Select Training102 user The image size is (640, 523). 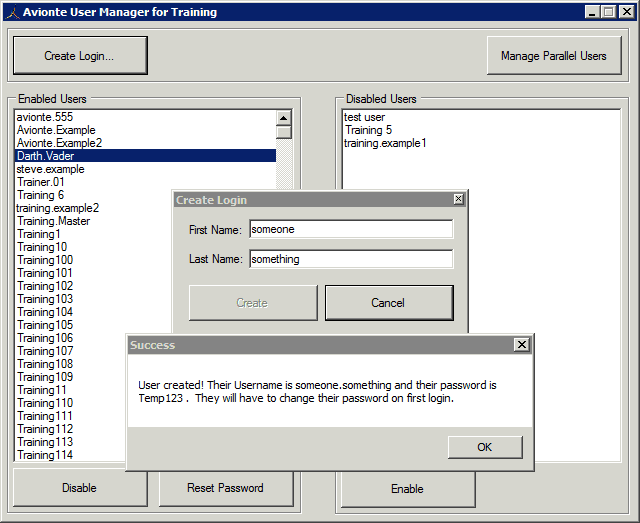[93, 286]
